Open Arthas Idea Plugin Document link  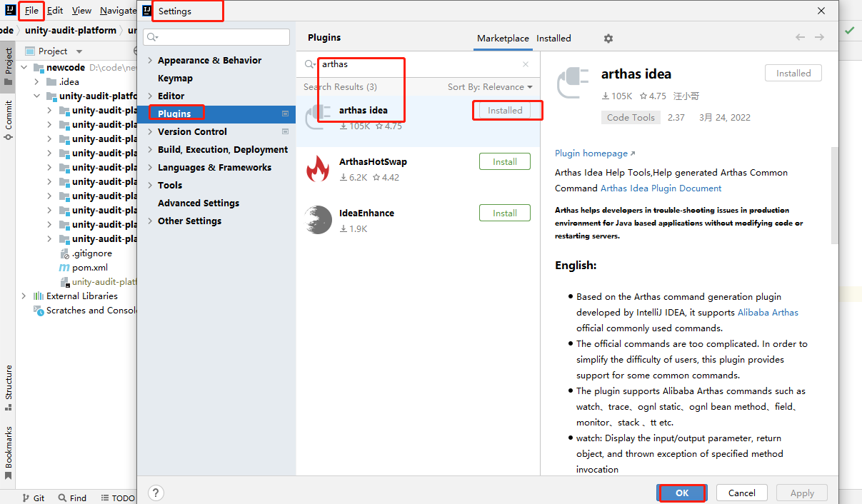click(x=661, y=188)
